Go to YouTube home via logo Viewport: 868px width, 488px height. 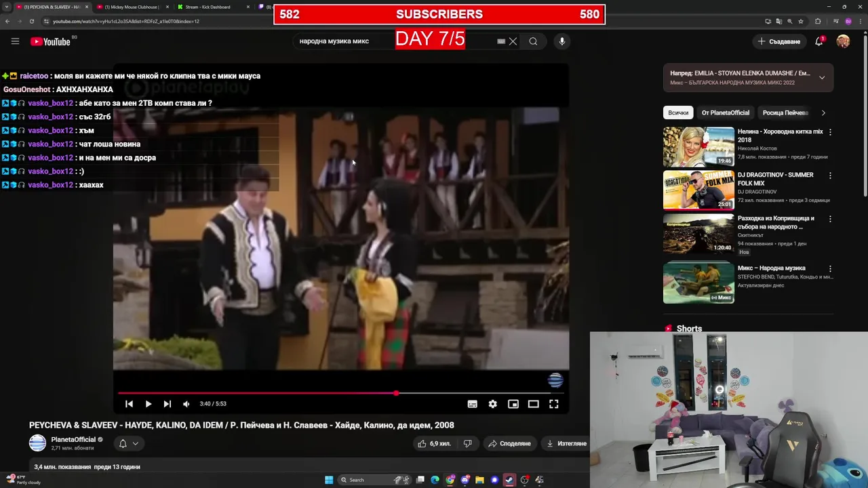click(x=50, y=41)
